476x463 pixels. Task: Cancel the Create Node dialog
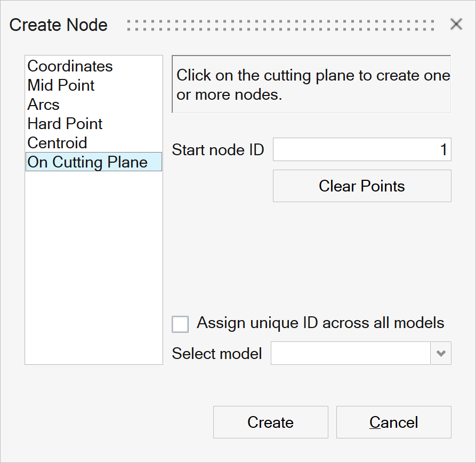pyautogui.click(x=393, y=422)
